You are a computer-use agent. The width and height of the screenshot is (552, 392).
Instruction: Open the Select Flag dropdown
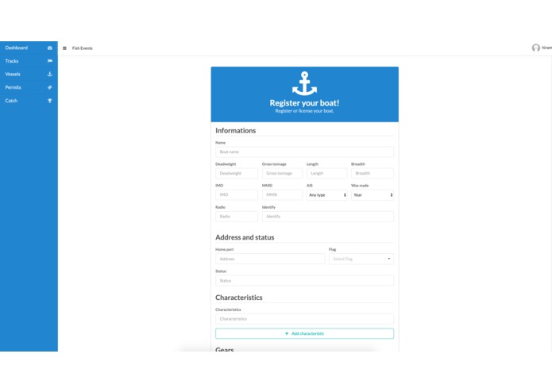(x=361, y=259)
